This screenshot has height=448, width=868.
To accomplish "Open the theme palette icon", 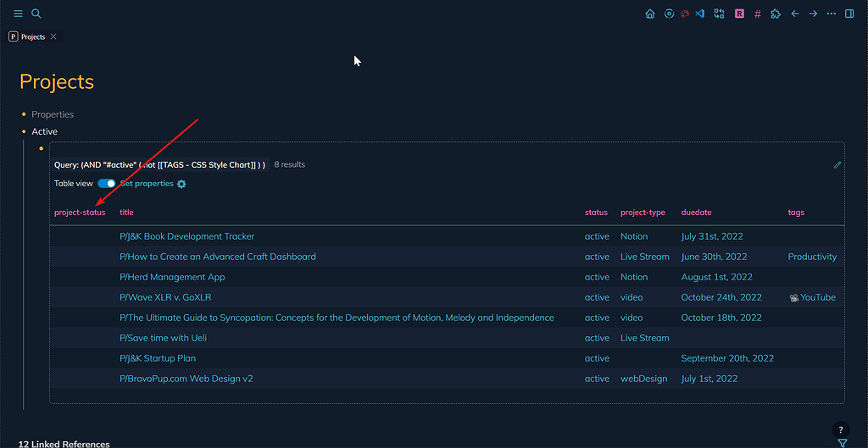I will pyautogui.click(x=685, y=14).
